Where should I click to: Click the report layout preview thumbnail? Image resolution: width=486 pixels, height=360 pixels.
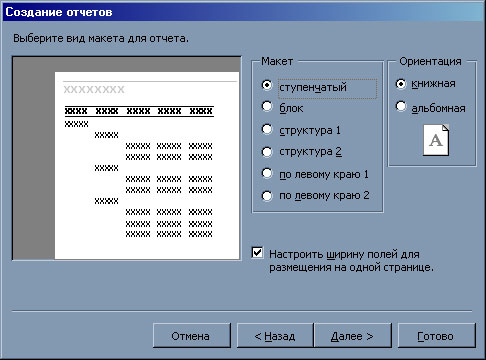pos(127,158)
